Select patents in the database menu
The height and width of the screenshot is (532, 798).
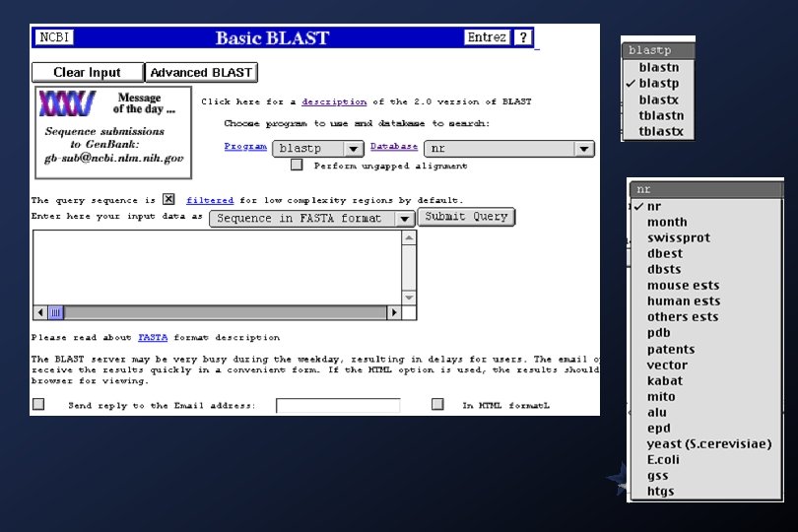[x=705, y=349]
